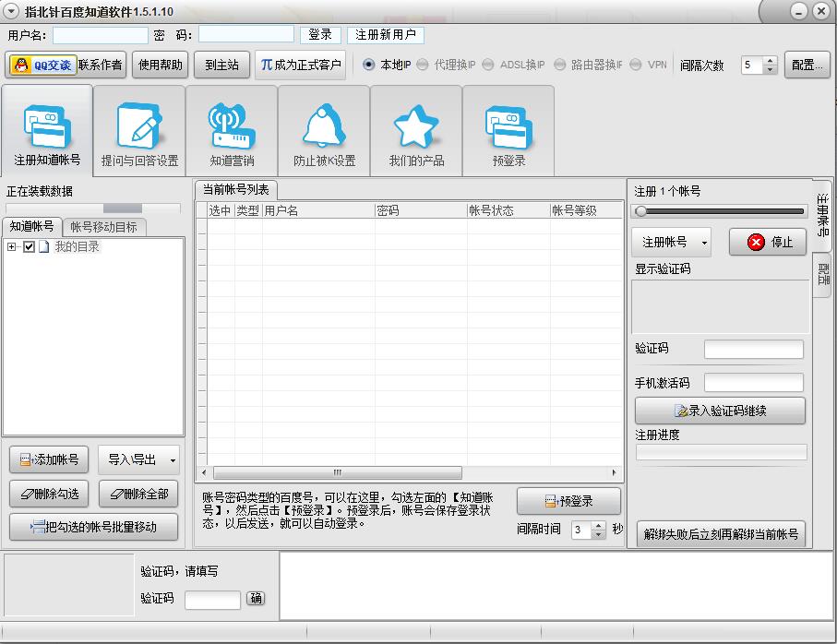Image resolution: width=837 pixels, height=644 pixels.
Task: Click the 添加帐号 button
Action: [x=49, y=459]
